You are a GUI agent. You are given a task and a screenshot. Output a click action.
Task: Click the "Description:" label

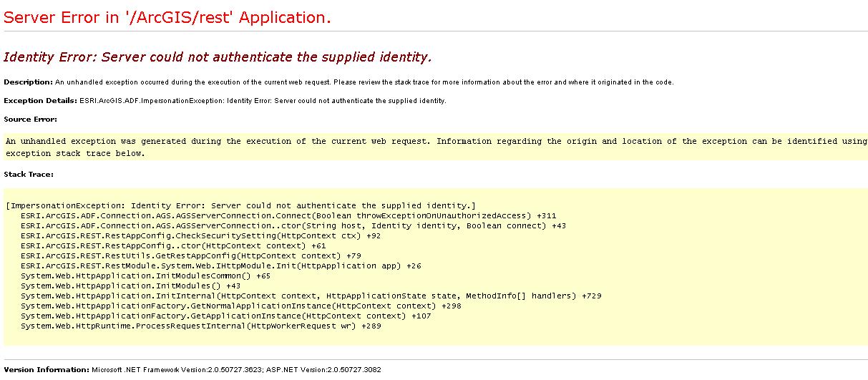click(x=29, y=82)
